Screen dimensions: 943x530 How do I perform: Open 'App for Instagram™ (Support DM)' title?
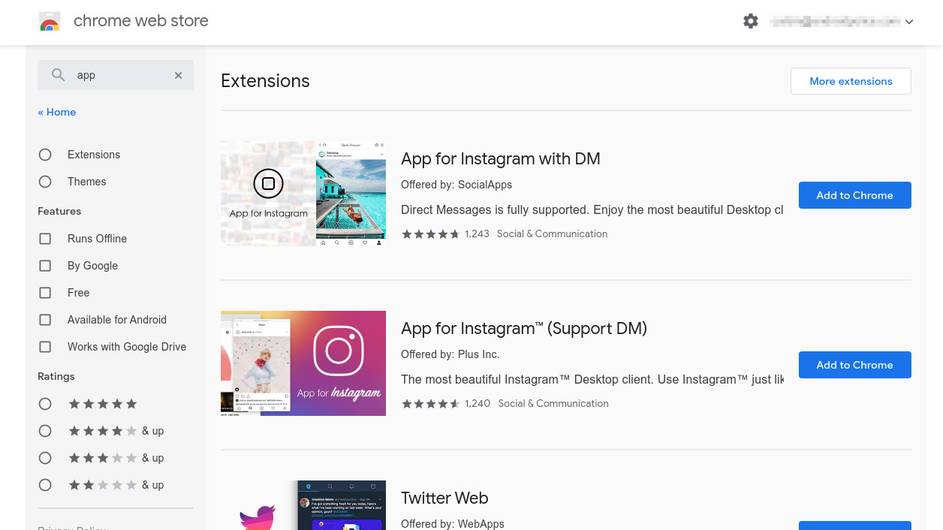[524, 328]
